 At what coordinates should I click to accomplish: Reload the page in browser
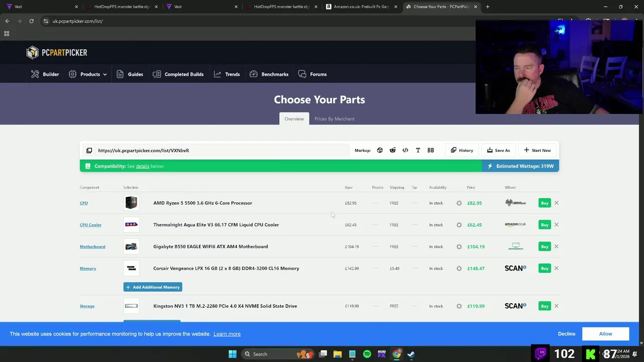pyautogui.click(x=31, y=21)
